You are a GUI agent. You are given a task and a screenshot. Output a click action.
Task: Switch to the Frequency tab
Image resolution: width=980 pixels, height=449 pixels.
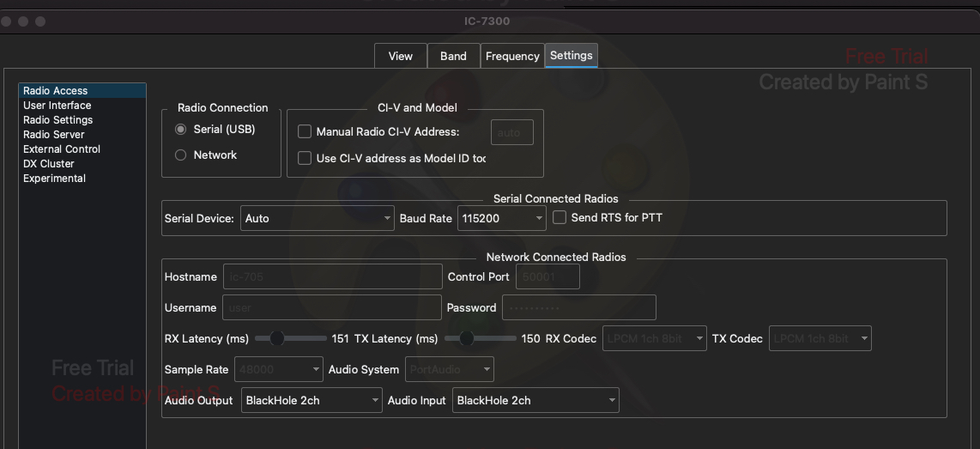(x=512, y=56)
